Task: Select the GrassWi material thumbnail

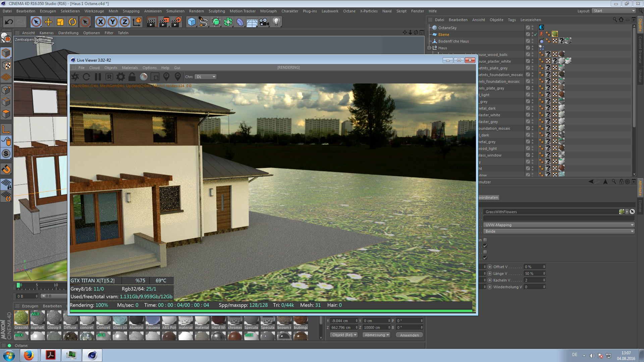Action: point(21,318)
